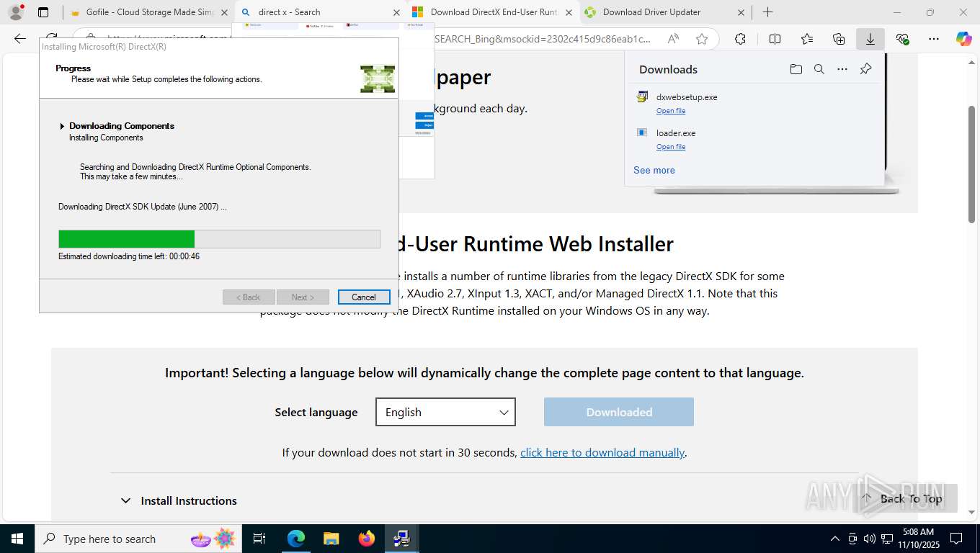
Task: Open the tab actions menu icon
Action: coord(43,12)
